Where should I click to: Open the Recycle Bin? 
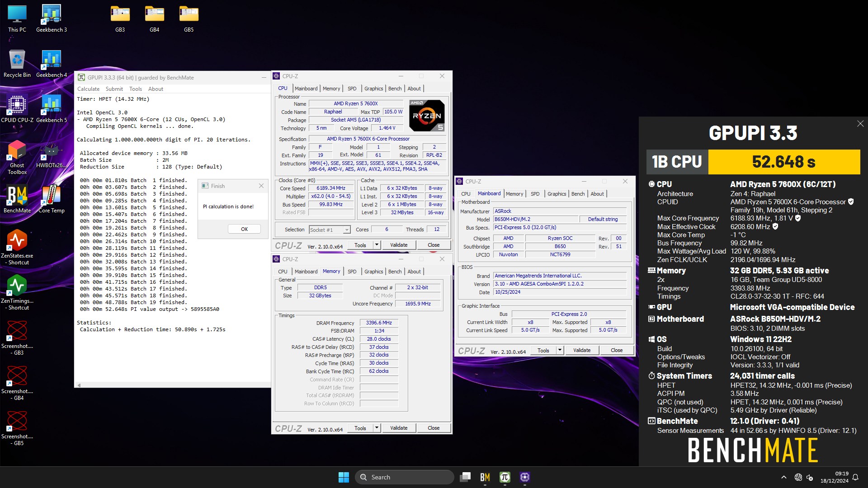click(17, 63)
